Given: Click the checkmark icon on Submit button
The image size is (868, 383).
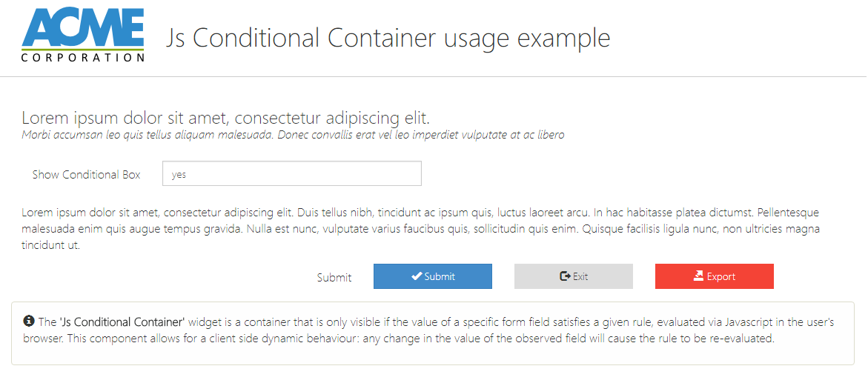Looking at the screenshot, I should click(x=417, y=276).
